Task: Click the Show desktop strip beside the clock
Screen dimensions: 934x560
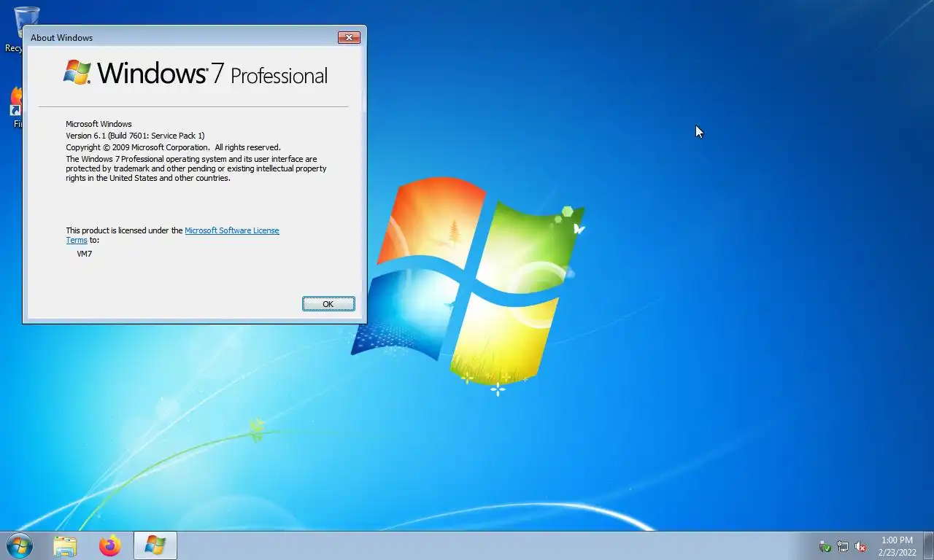Action: (928, 545)
